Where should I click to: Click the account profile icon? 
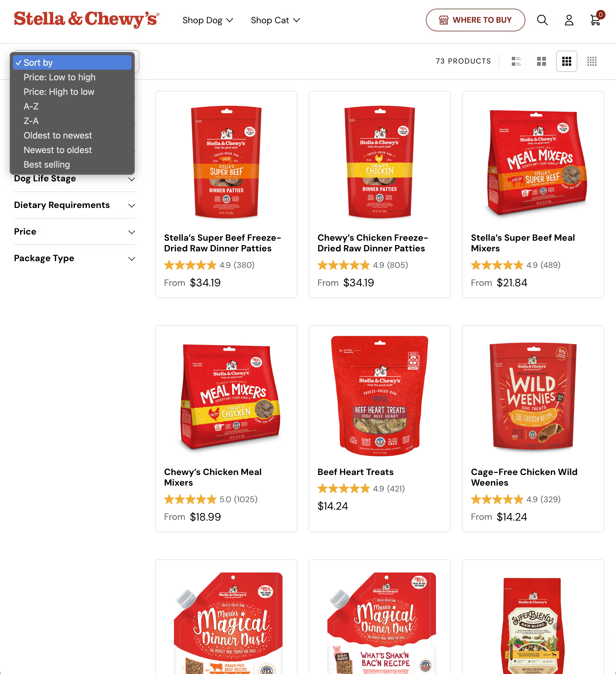click(569, 20)
